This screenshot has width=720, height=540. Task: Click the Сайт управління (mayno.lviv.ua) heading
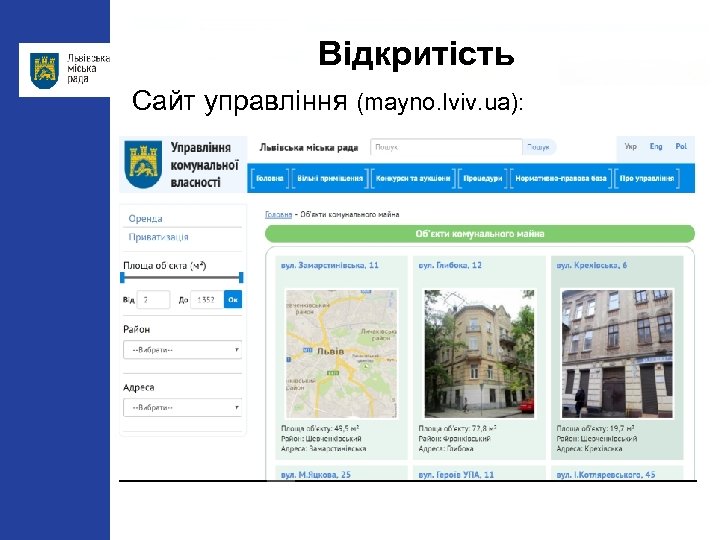(x=327, y=101)
